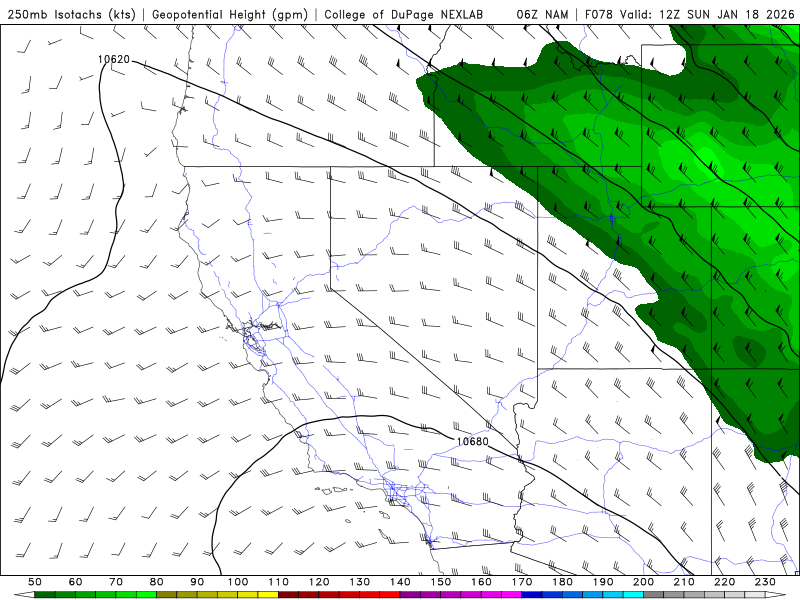Click the 140 value on the color scale
Screen dimensions: 800x600
[400, 582]
